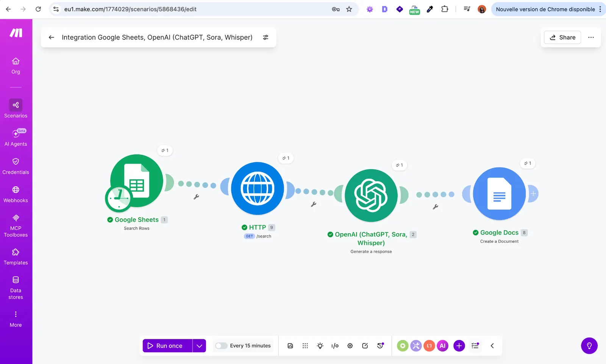Open Data stores in the sidebar
The height and width of the screenshot is (364, 606).
16,288
